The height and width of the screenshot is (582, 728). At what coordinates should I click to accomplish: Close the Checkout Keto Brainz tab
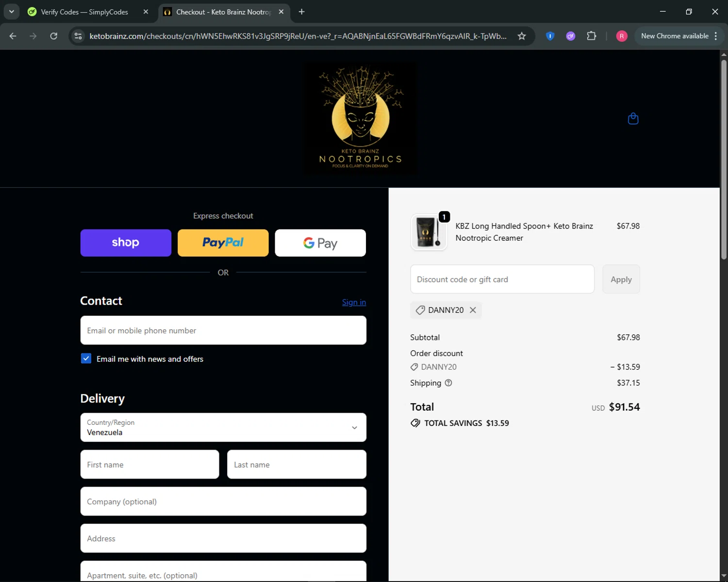click(281, 12)
